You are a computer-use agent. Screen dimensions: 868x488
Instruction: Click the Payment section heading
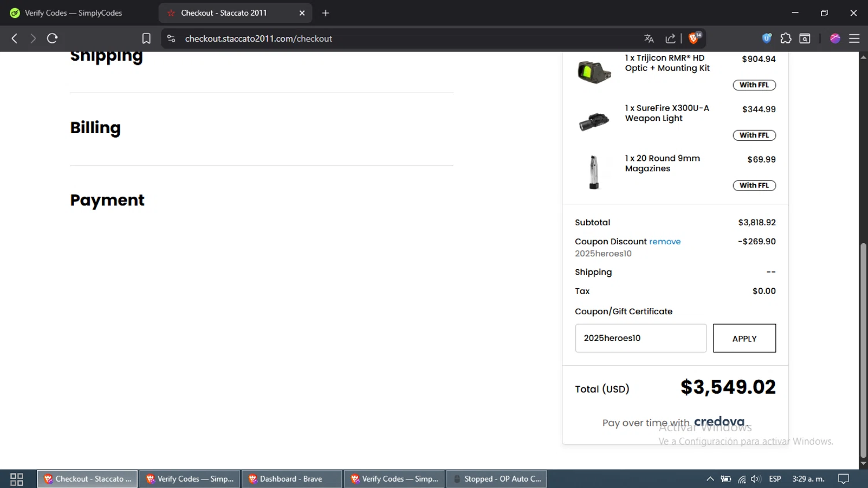point(107,200)
